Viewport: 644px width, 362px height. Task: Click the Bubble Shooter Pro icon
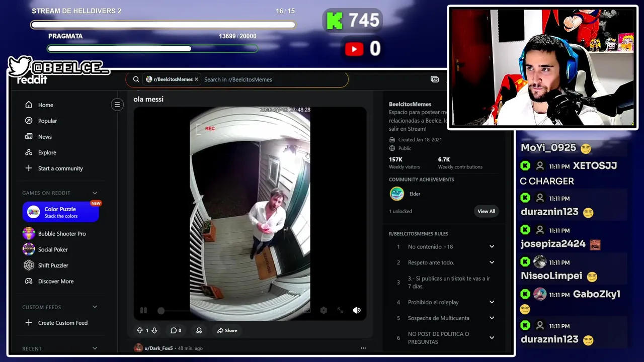[29, 234]
